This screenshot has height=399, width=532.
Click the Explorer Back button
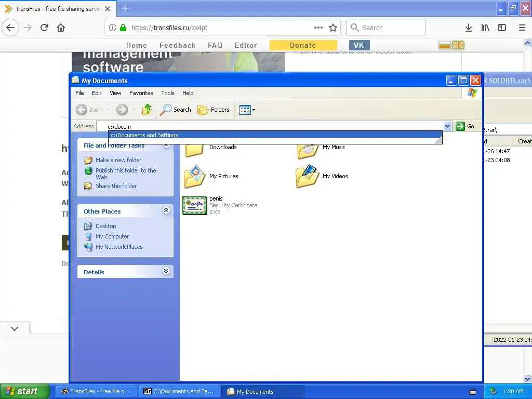pyautogui.click(x=88, y=110)
